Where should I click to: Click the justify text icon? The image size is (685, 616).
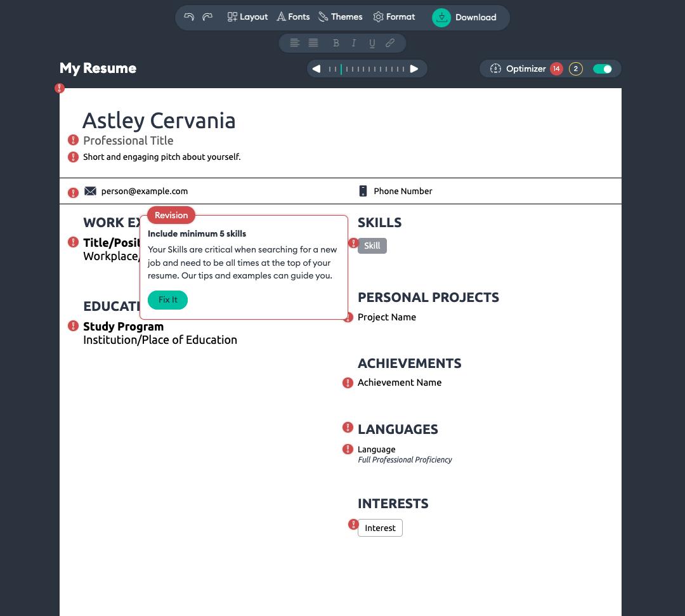coord(313,43)
